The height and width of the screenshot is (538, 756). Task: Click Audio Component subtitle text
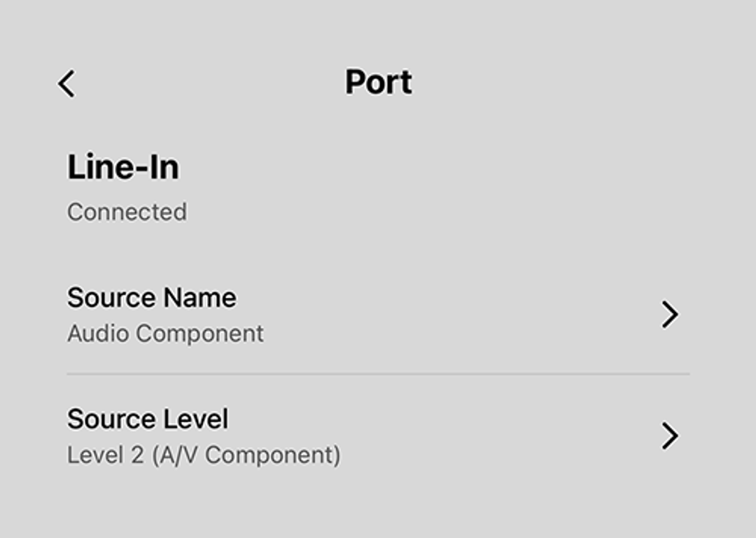click(x=164, y=334)
